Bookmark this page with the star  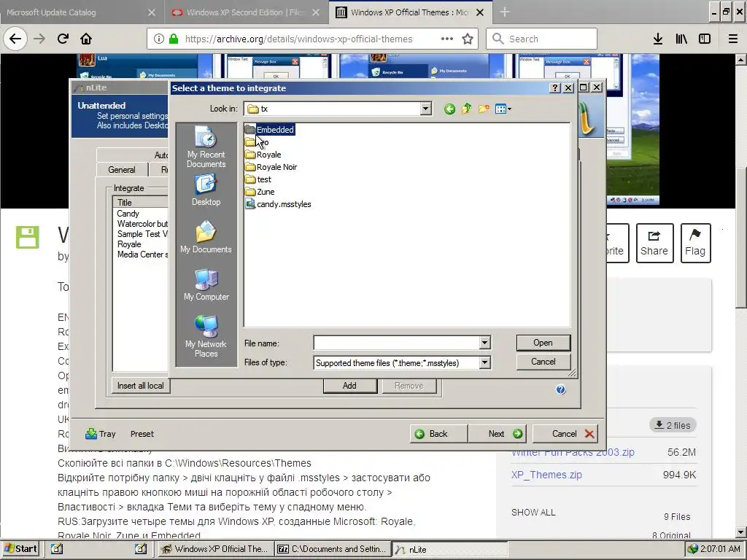coord(468,39)
